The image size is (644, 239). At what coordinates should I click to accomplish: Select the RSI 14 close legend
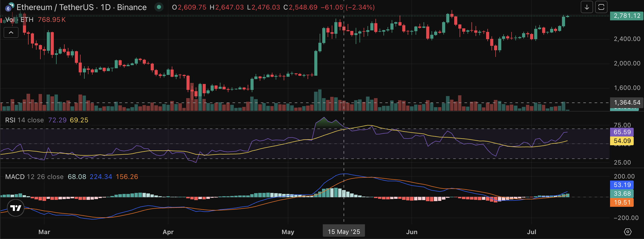point(24,120)
